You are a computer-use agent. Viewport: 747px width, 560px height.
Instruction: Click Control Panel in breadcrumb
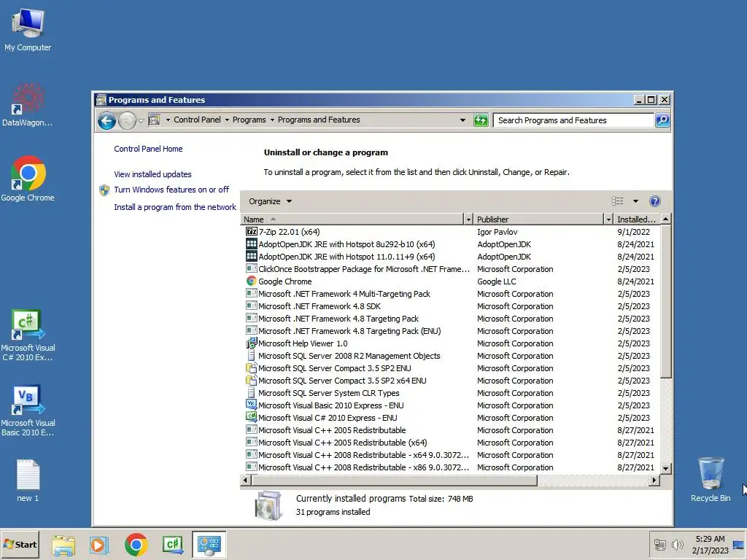(197, 120)
